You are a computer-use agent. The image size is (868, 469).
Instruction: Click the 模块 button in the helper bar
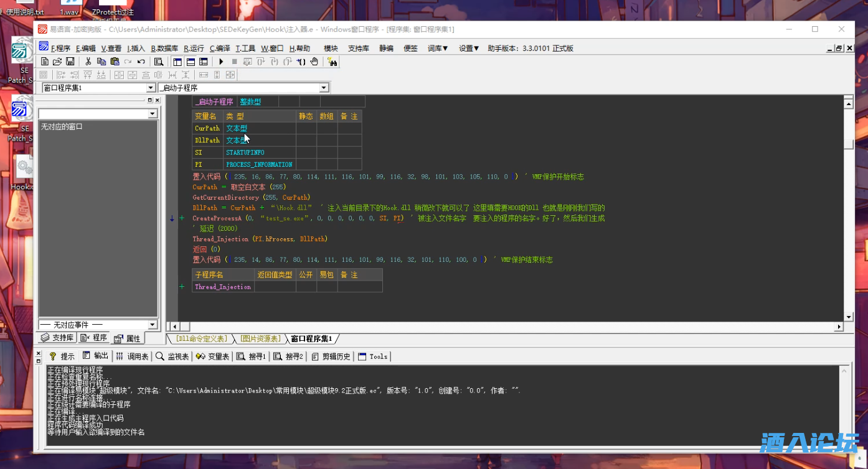[x=331, y=48]
